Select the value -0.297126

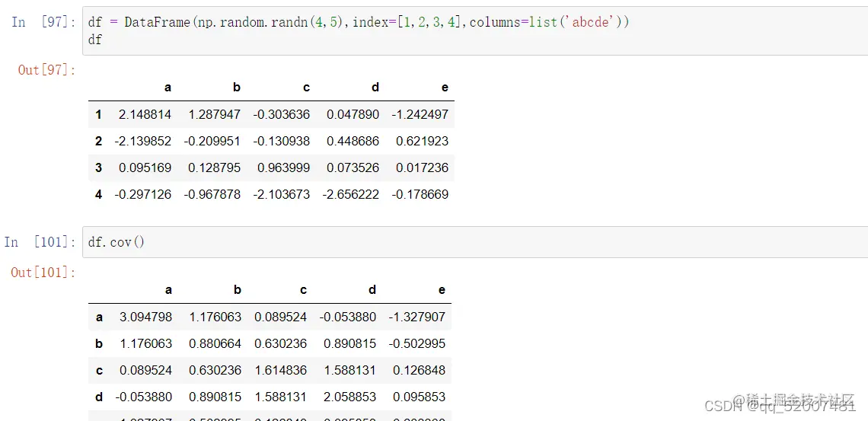143,194
